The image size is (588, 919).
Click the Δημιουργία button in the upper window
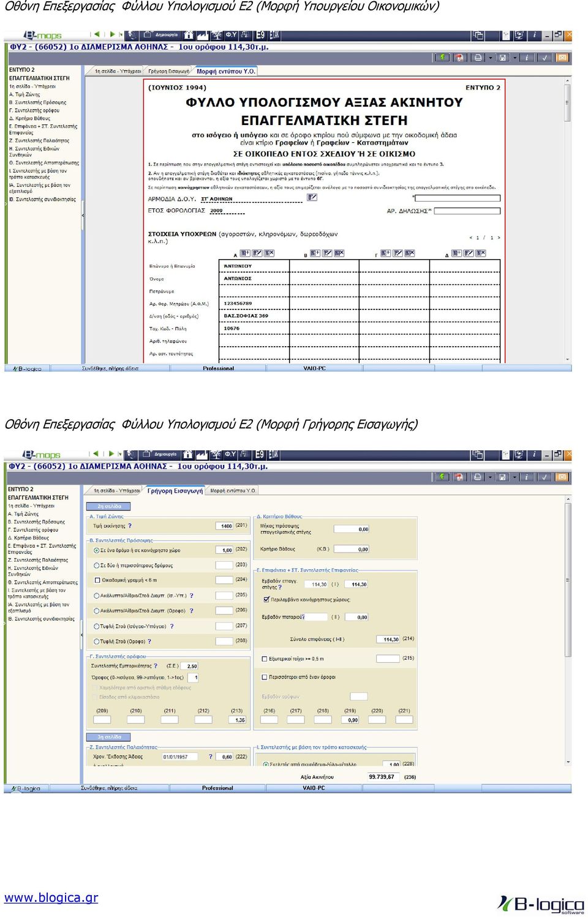[x=160, y=35]
